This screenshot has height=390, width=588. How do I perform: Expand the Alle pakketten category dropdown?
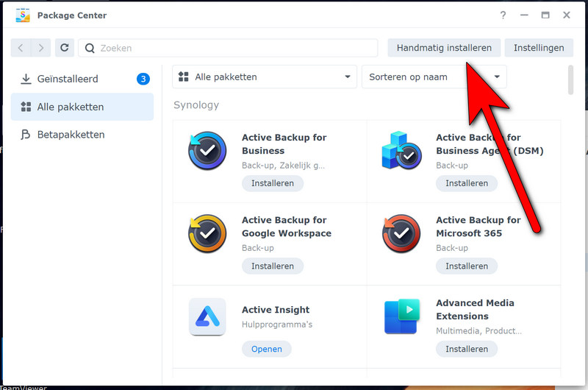click(x=265, y=77)
